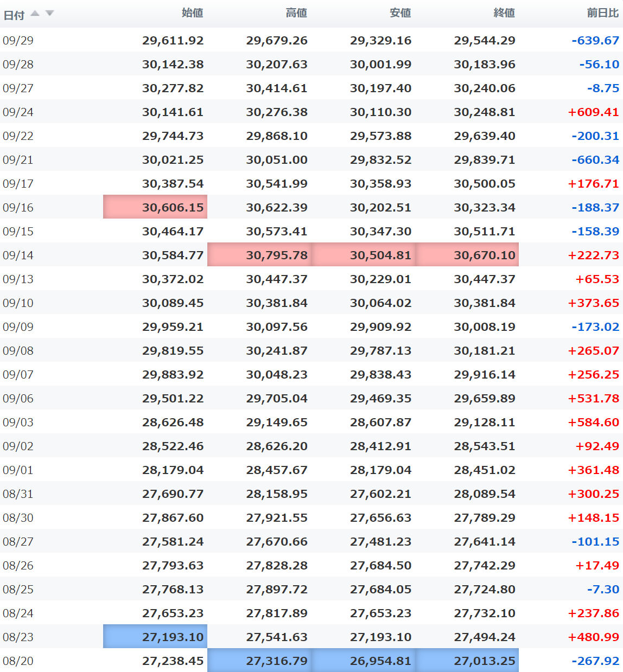Select change value -56.10
The image size is (623, 672).
click(599, 64)
